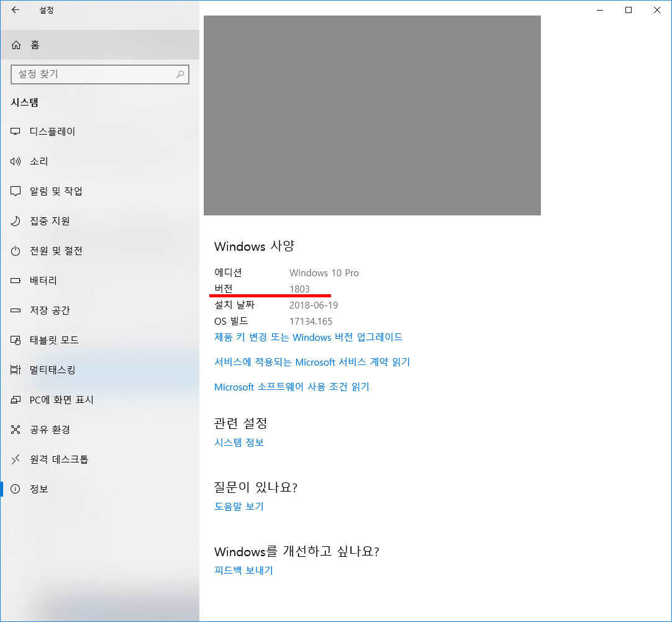Open 저장 공간 settings page
The image size is (672, 622).
pyautogui.click(x=100, y=310)
